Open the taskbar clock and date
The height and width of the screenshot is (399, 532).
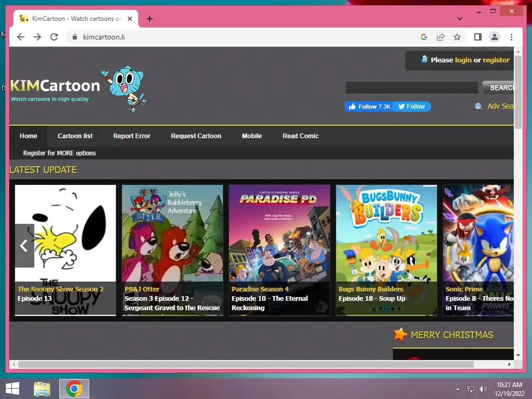tap(509, 389)
